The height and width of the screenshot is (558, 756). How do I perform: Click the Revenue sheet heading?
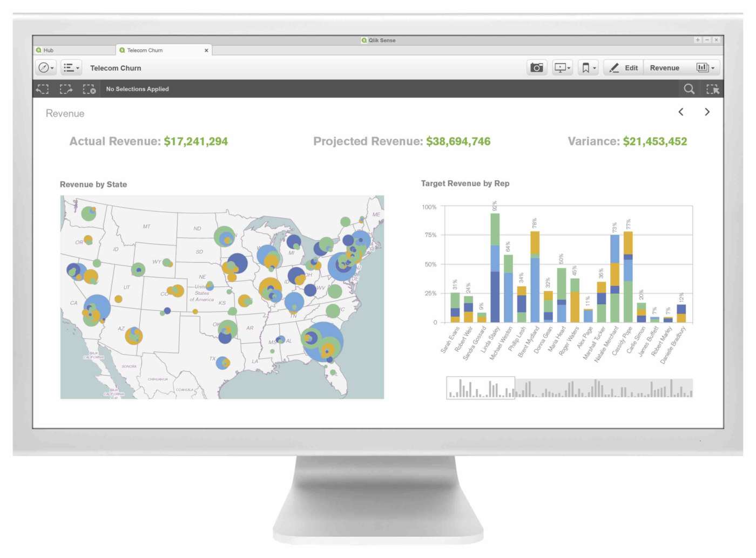[65, 113]
